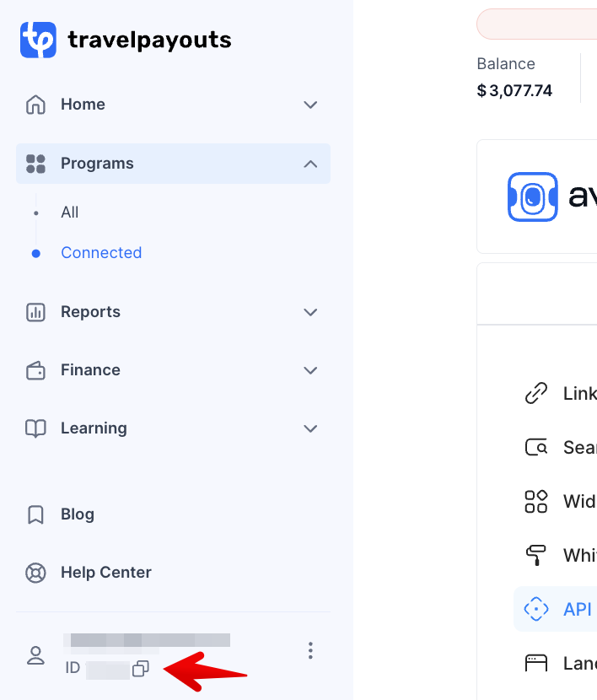Collapse the Programs section chevron

coord(310,164)
